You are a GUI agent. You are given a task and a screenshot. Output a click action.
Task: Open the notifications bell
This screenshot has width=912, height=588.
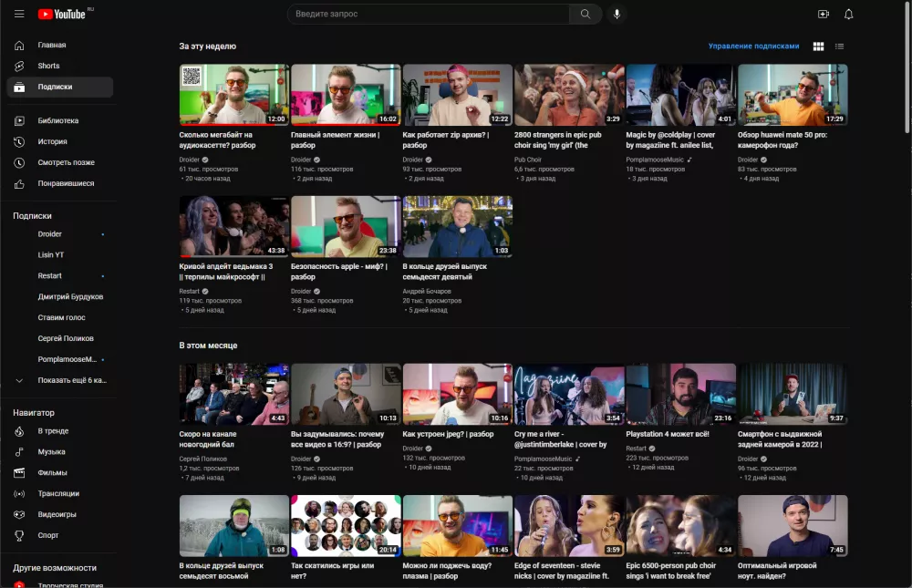point(849,14)
